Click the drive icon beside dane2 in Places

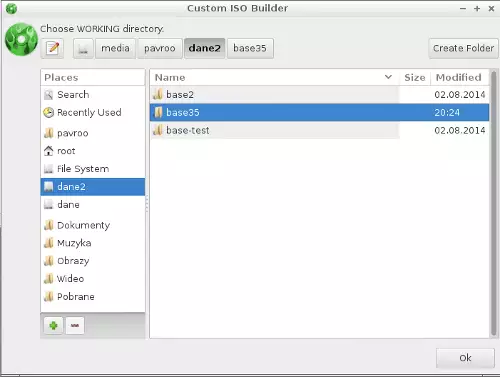tap(49, 187)
